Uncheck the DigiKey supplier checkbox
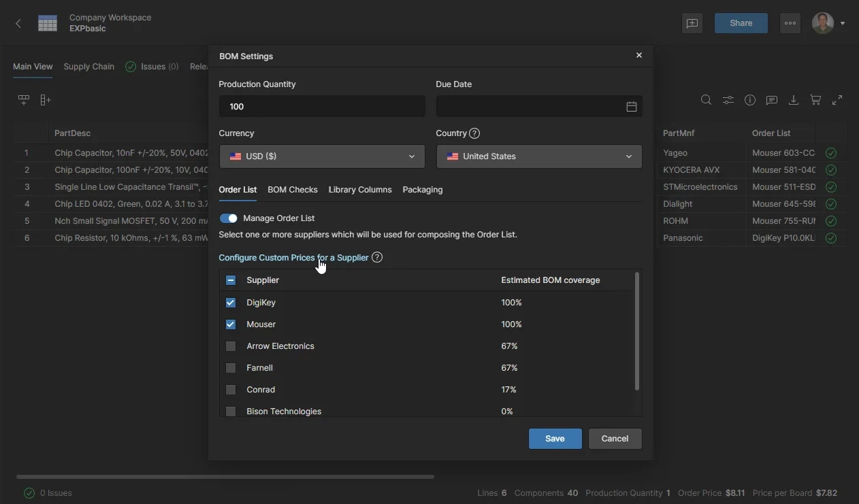 point(231,303)
